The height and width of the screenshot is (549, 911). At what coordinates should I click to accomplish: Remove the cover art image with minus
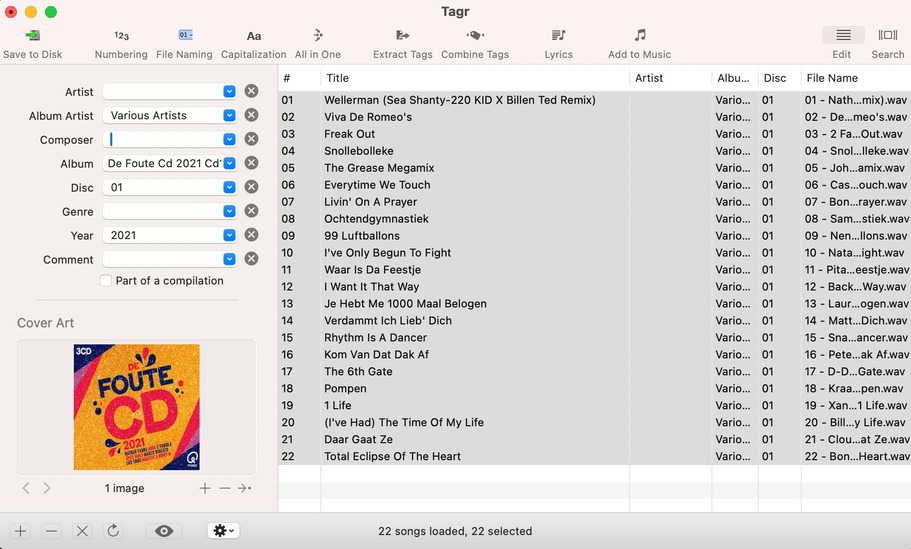[x=225, y=488]
